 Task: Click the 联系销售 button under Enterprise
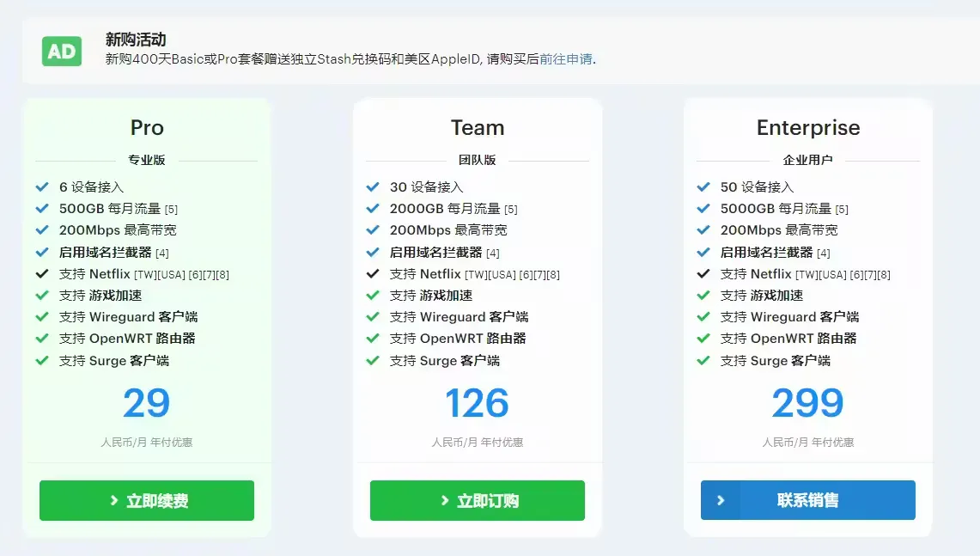807,500
